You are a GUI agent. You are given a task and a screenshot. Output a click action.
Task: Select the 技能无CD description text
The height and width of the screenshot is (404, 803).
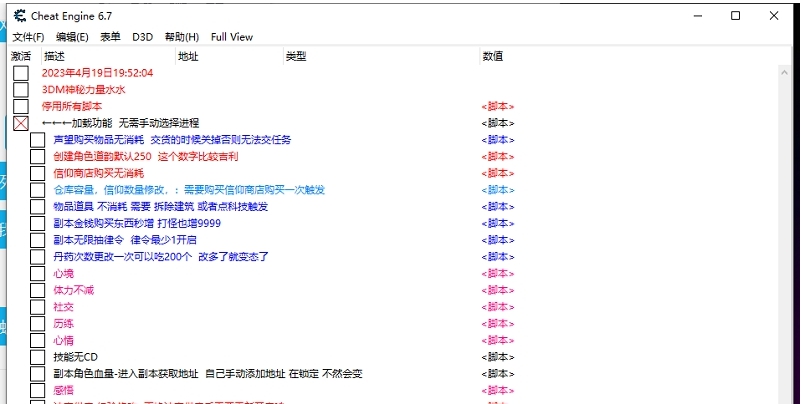click(75, 357)
